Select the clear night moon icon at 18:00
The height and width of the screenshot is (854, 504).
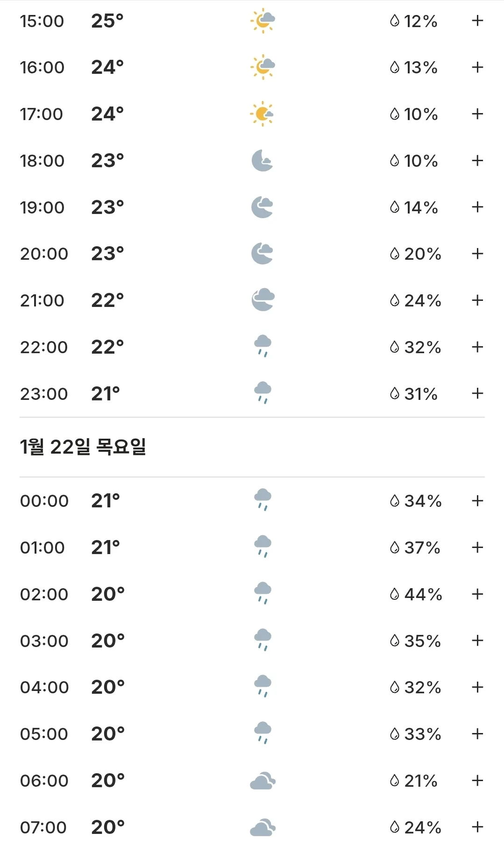coord(262,161)
